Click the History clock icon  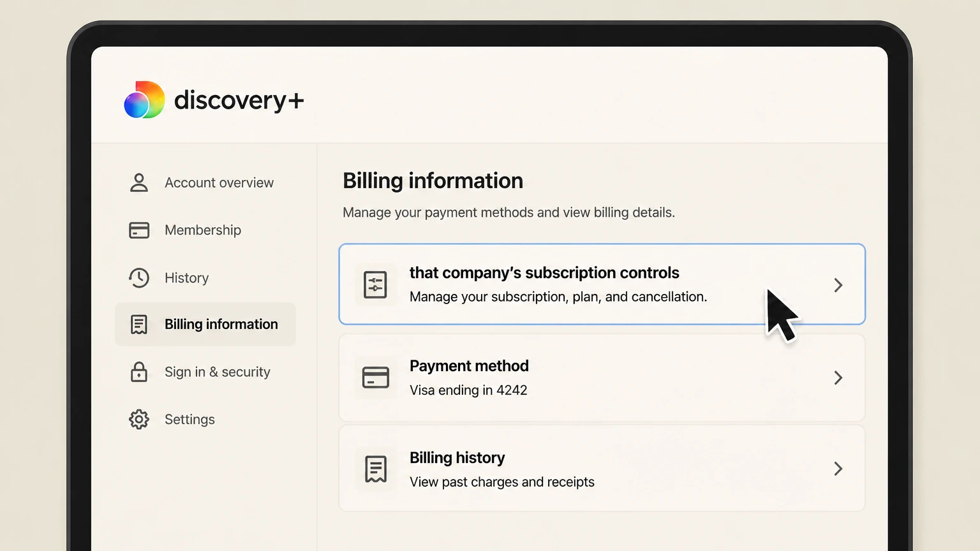tap(138, 277)
